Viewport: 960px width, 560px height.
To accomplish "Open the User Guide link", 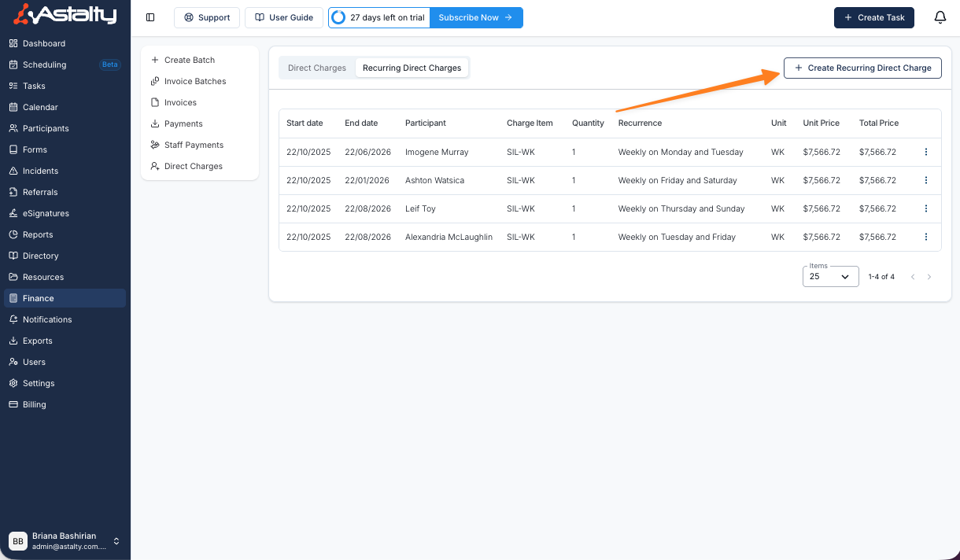I will coord(283,17).
